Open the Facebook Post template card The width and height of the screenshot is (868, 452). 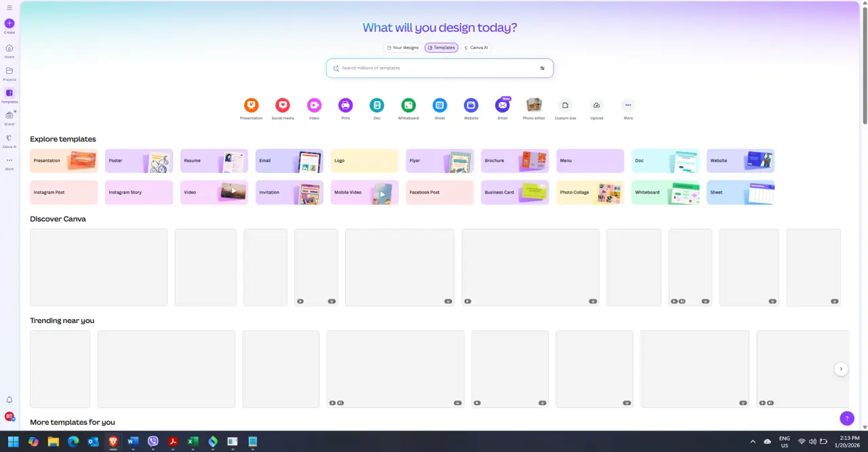pos(440,193)
